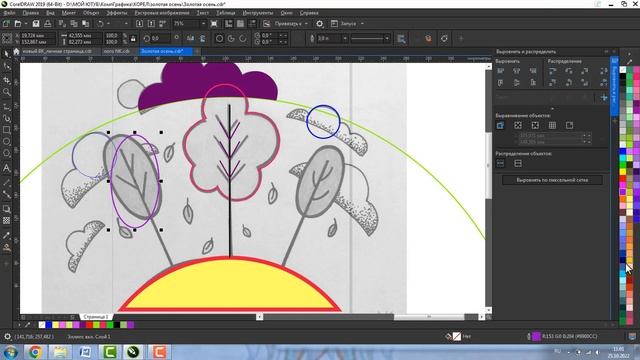This screenshot has width=640, height=360.
Task: Select the Ellipse tool in toolbox
Action: [x=7, y=142]
